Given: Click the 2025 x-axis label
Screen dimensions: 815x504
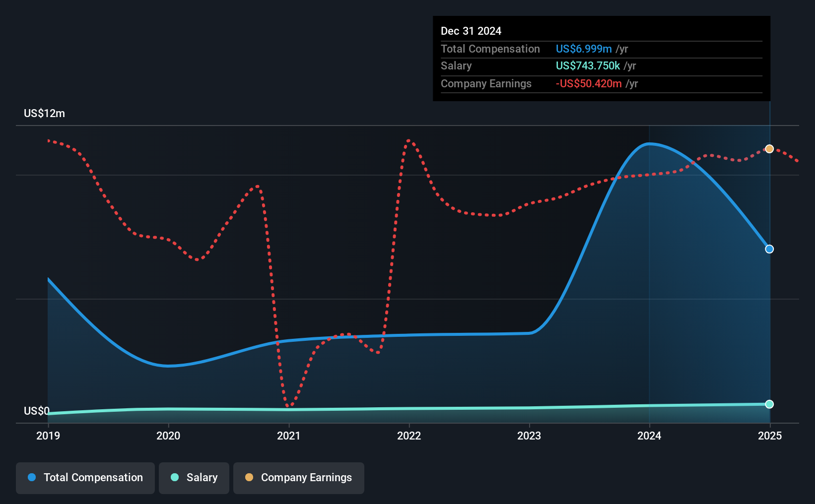Looking at the screenshot, I should click(770, 436).
